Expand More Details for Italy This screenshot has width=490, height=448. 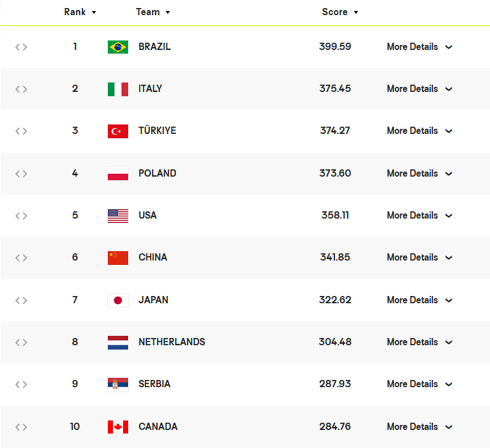click(x=419, y=89)
